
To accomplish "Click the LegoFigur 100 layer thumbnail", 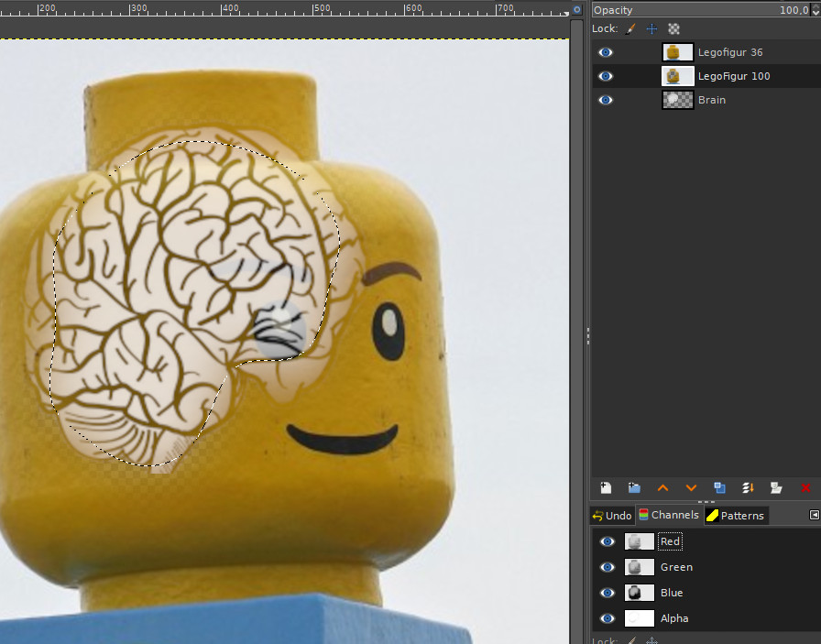I will pyautogui.click(x=678, y=76).
